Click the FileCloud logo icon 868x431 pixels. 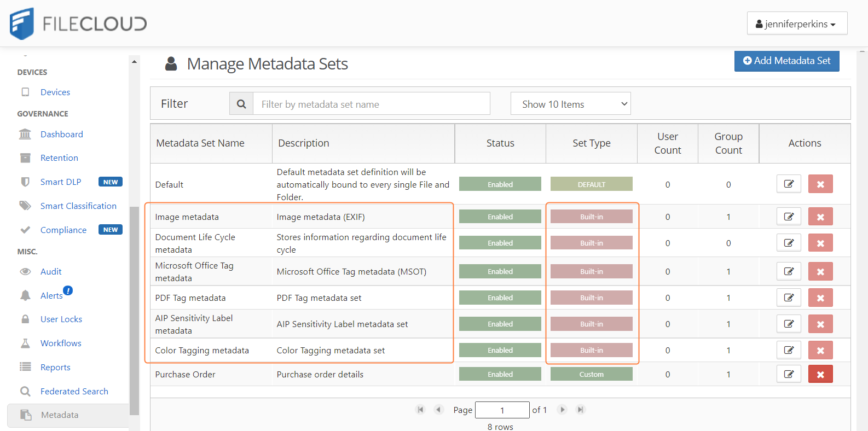click(22, 24)
